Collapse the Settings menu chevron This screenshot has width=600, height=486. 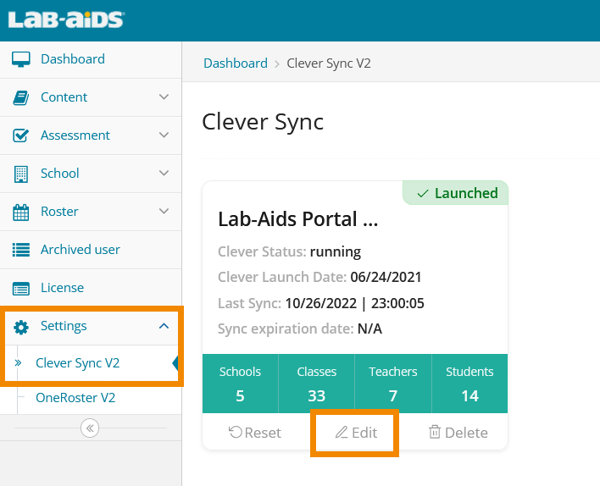pos(164,325)
